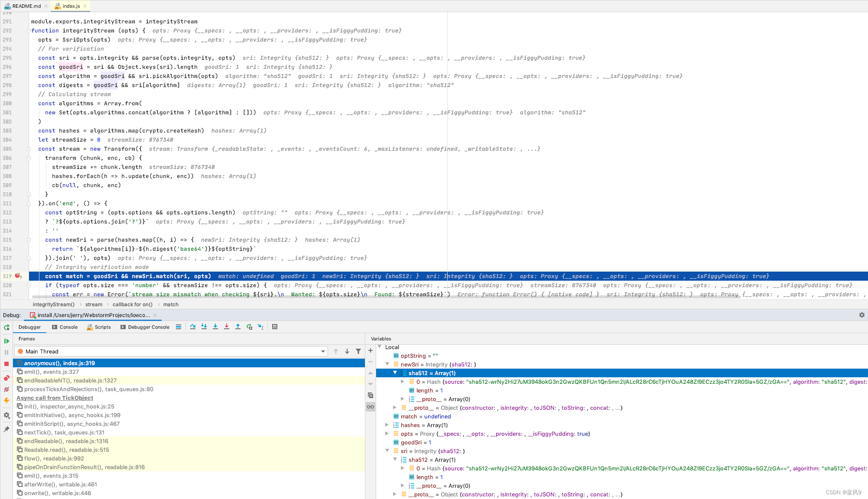Image resolution: width=868 pixels, height=499 pixels.
Task: Click integrityStream() breadcrumb item
Action: (x=54, y=305)
